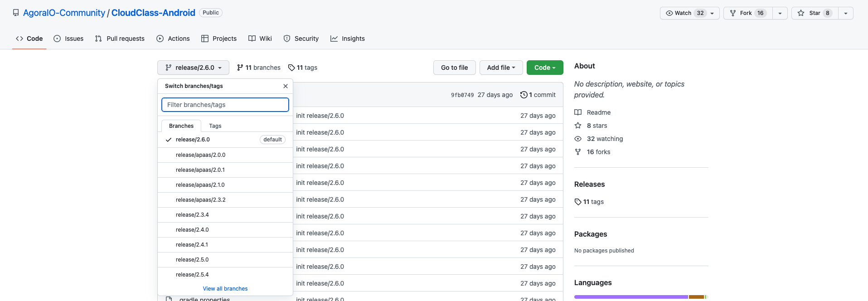The width and height of the screenshot is (868, 301).
Task: Open the Releases heading link
Action: [x=589, y=184]
